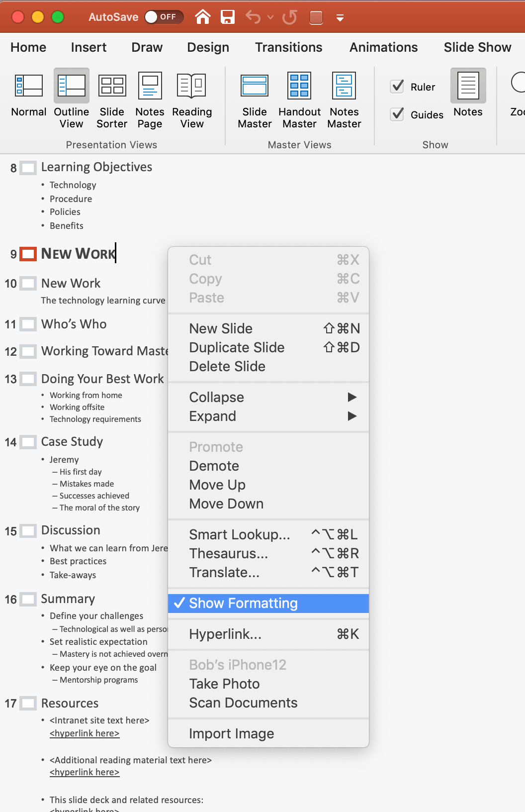Select slide 15 Discussion slide icon
This screenshot has width=525, height=812.
coord(28,531)
